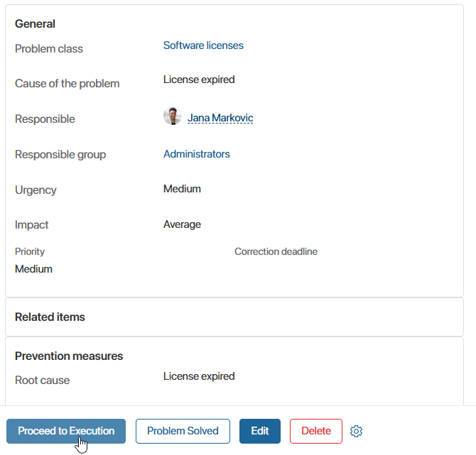Edit the problem record

click(x=260, y=431)
